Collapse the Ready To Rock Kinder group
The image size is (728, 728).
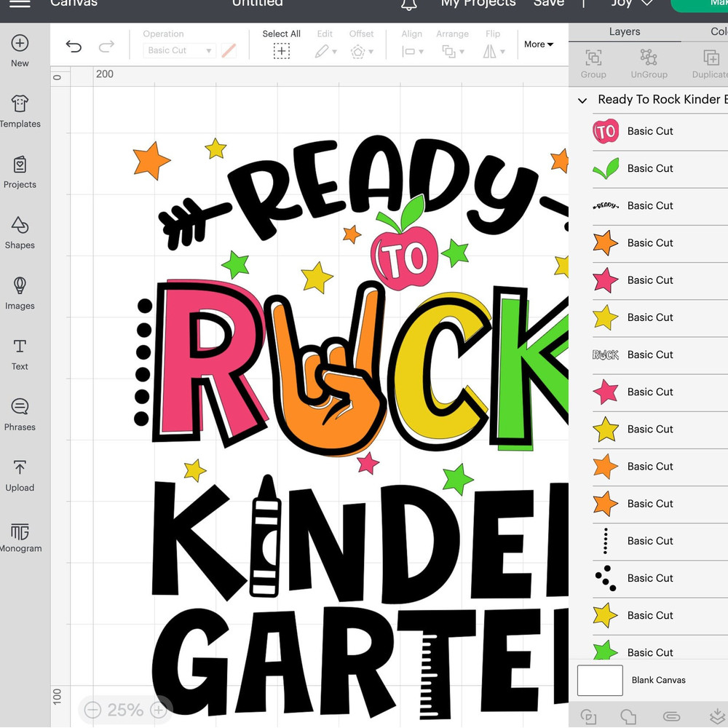(582, 100)
